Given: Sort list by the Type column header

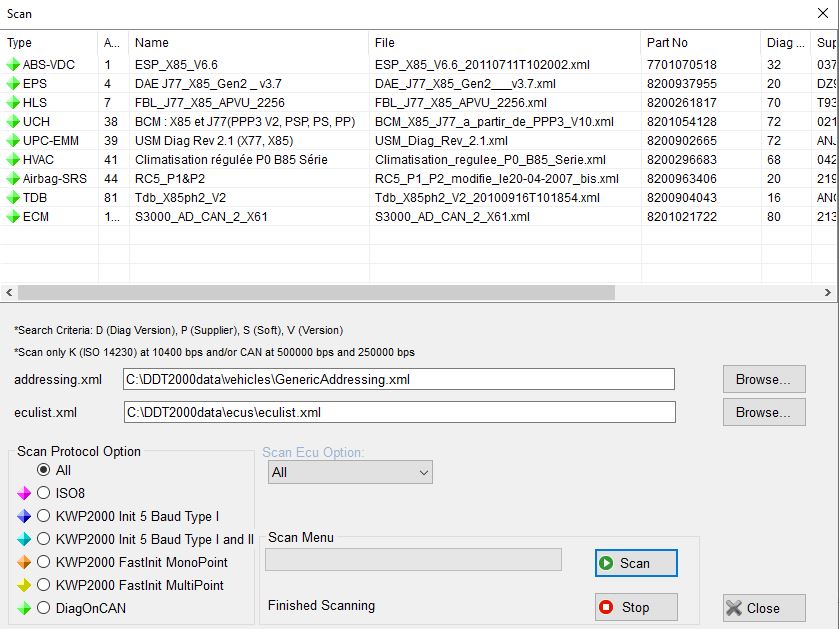Looking at the screenshot, I should click(x=48, y=43).
